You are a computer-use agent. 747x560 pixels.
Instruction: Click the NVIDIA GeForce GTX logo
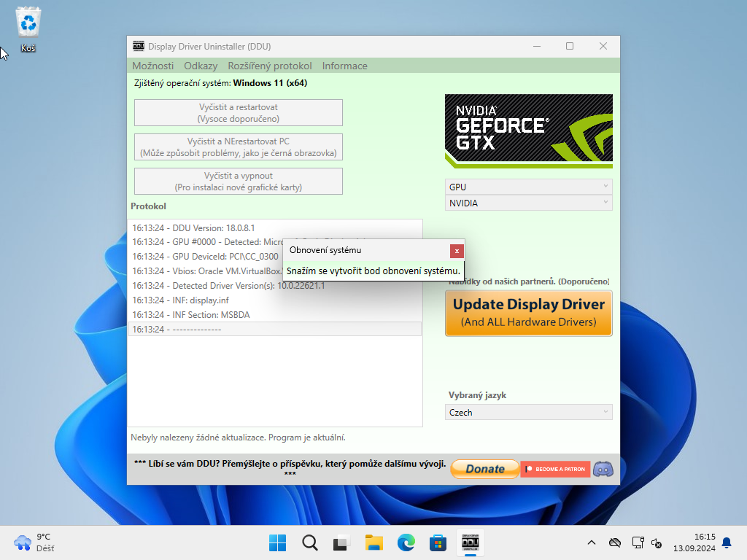(528, 131)
